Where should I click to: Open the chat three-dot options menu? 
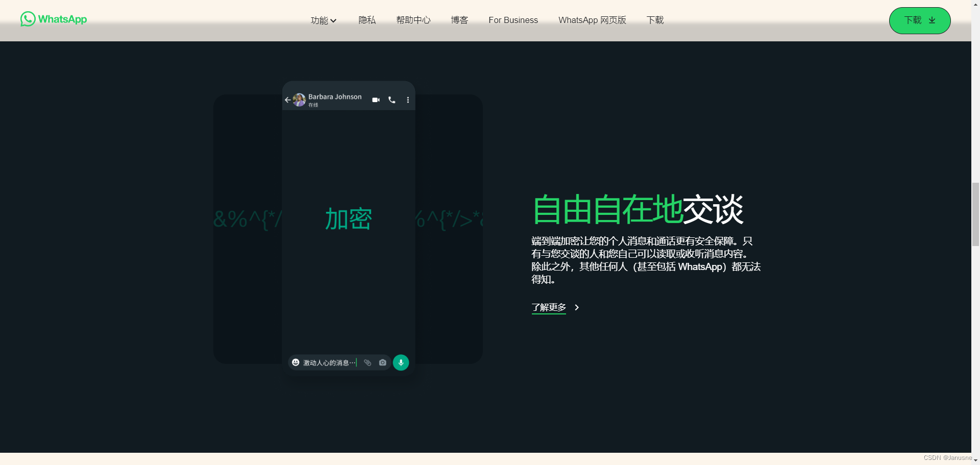407,100
